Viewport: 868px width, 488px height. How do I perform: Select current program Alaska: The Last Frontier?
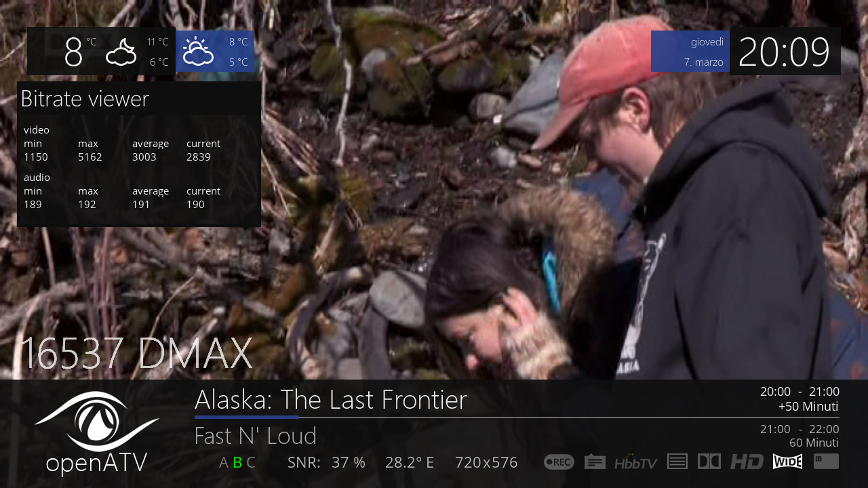[x=331, y=400]
